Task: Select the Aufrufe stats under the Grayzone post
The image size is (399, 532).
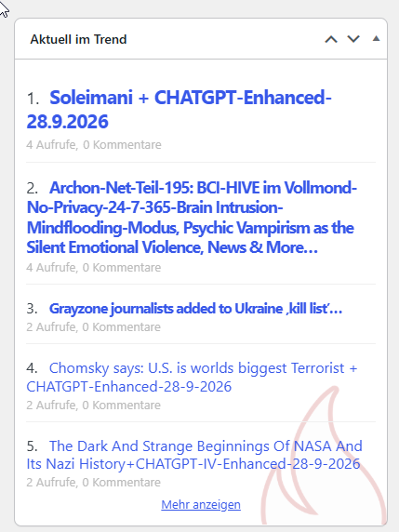Action: (94, 327)
